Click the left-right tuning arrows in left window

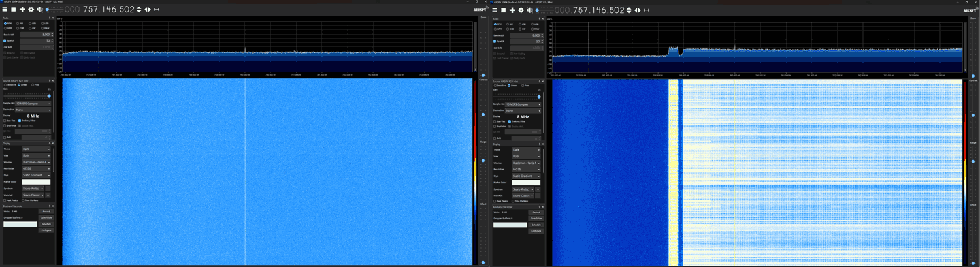(x=148, y=10)
